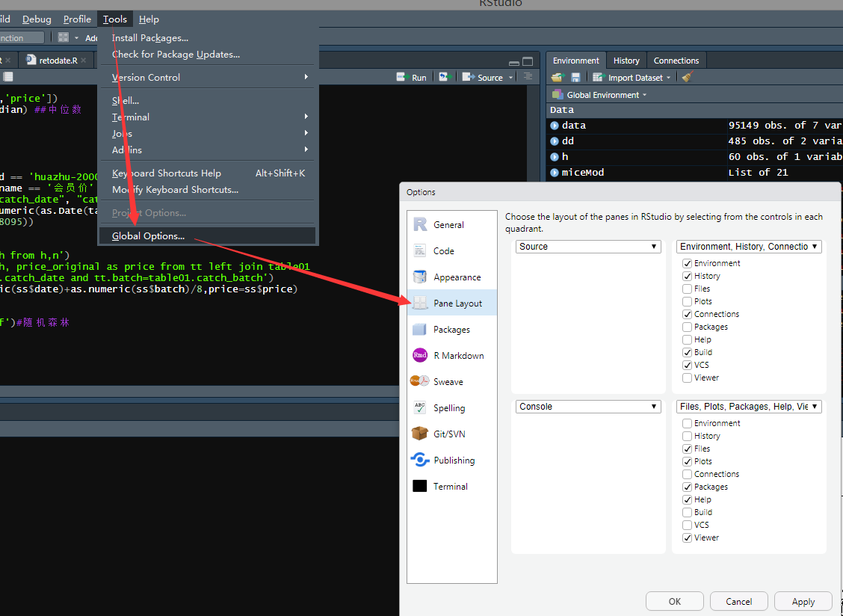
Task: Open Publishing options category
Action: (451, 461)
